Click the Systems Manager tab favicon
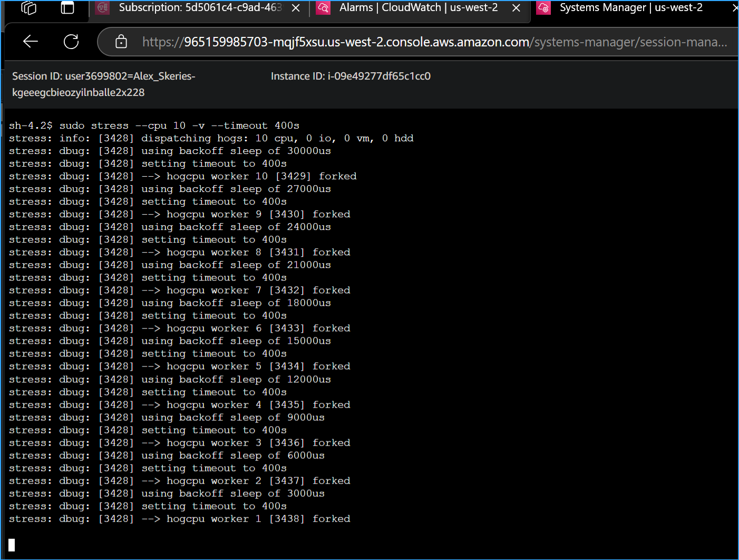The width and height of the screenshot is (739, 560). [x=543, y=8]
